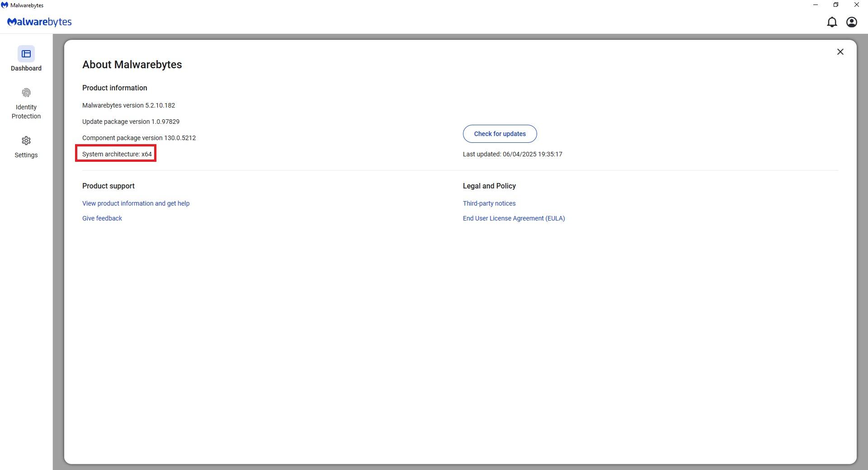
Task: Click System architecture: x64 text
Action: pyautogui.click(x=117, y=154)
